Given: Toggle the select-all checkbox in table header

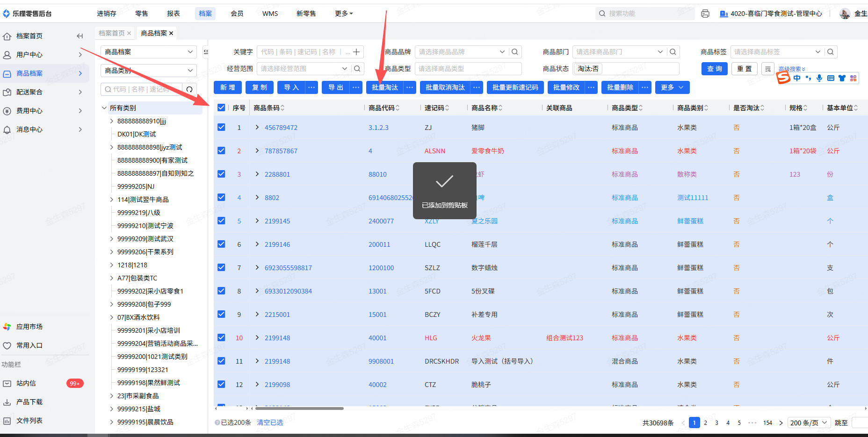Looking at the screenshot, I should pos(222,108).
